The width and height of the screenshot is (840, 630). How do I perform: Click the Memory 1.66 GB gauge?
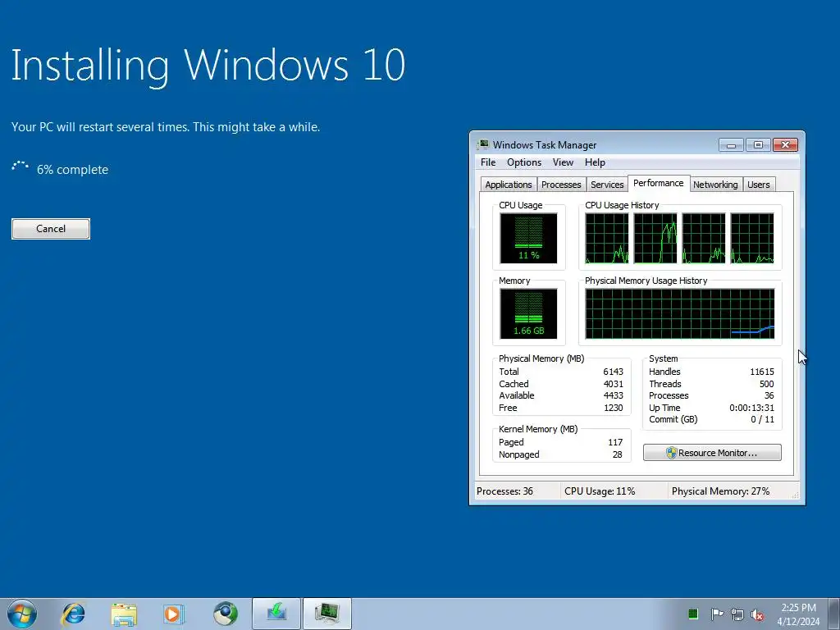(x=529, y=314)
